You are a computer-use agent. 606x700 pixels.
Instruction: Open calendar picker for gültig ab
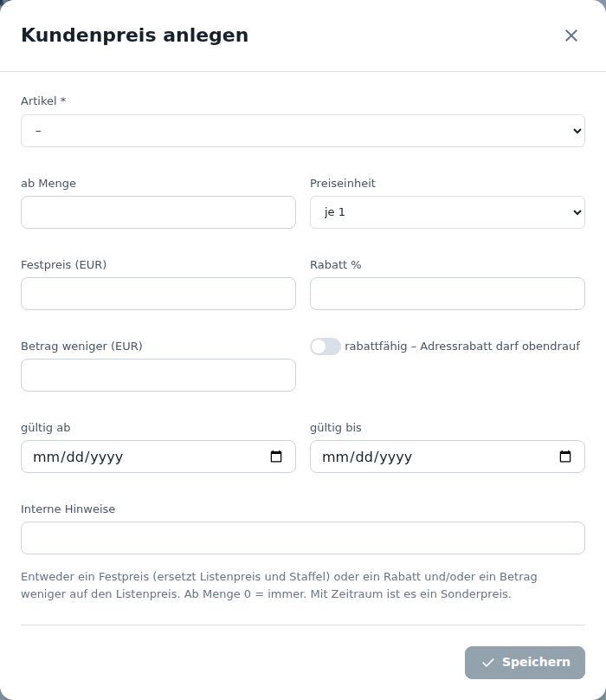pyautogui.click(x=276, y=457)
